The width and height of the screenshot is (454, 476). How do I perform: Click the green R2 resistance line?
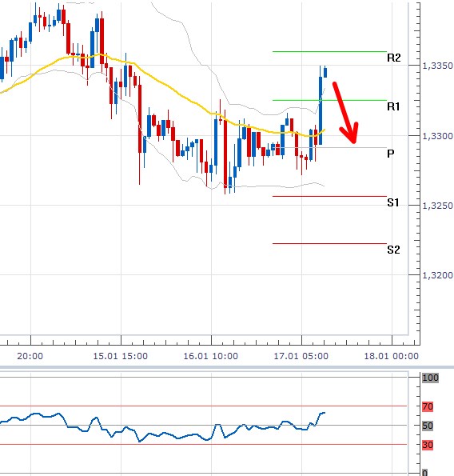329,52
